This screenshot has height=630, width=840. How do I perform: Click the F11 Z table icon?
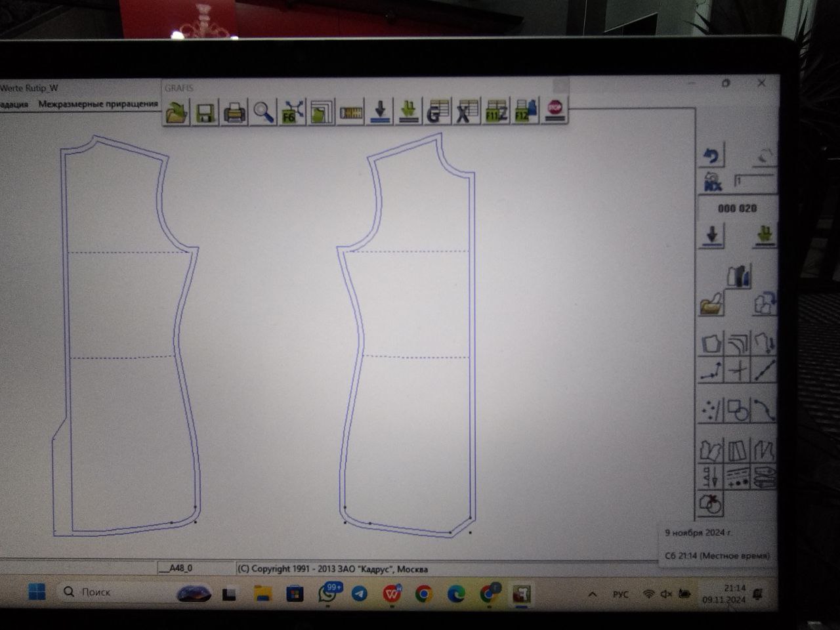coord(496,111)
